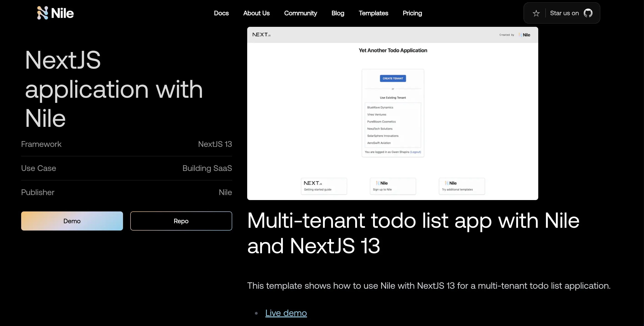Open the Docs menu item
The image size is (644, 326).
(x=221, y=13)
